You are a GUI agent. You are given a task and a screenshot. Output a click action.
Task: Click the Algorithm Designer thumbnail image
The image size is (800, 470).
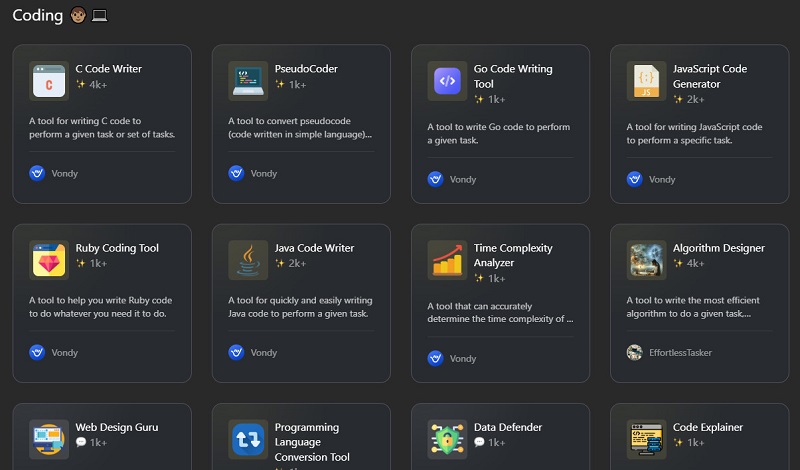(x=646, y=260)
